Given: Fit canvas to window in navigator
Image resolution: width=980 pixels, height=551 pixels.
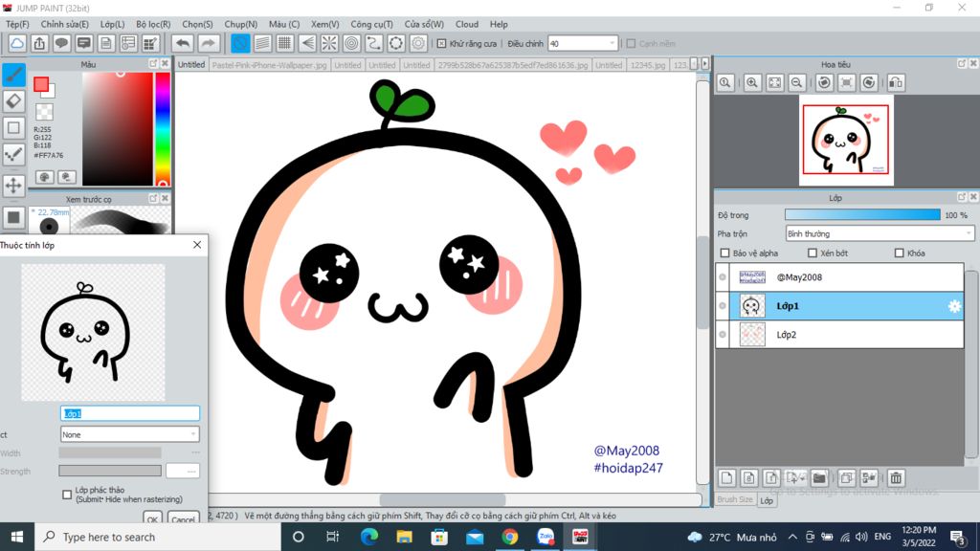Looking at the screenshot, I should coord(774,82).
